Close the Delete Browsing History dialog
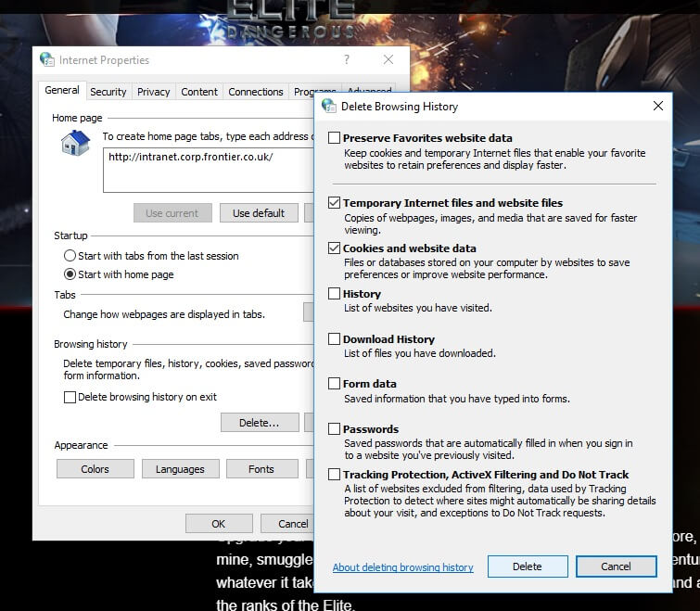 [658, 106]
